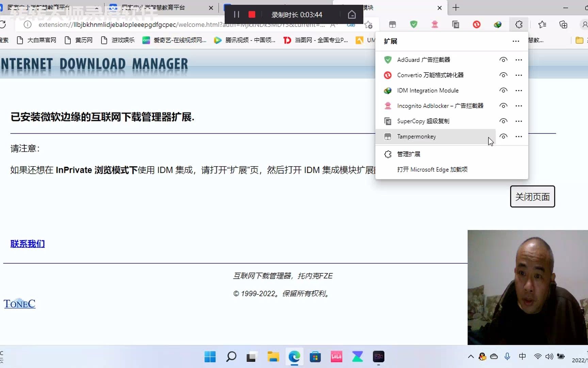Stop the recording with red square
Image resolution: width=588 pixels, height=368 pixels.
(x=252, y=14)
